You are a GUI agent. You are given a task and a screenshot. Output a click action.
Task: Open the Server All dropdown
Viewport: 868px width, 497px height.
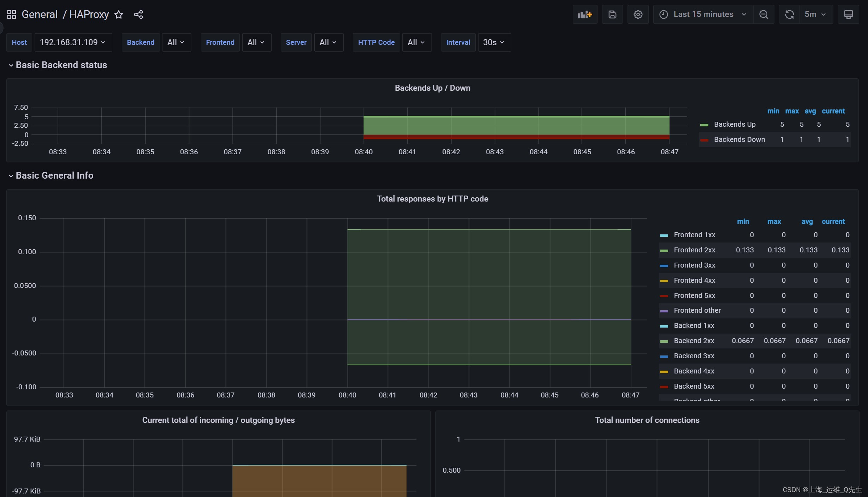click(328, 42)
